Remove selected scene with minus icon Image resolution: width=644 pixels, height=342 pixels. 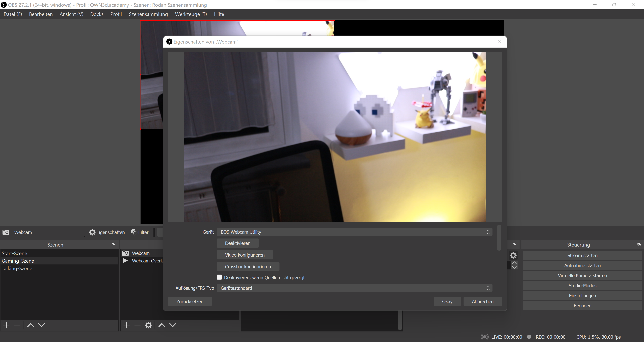17,325
